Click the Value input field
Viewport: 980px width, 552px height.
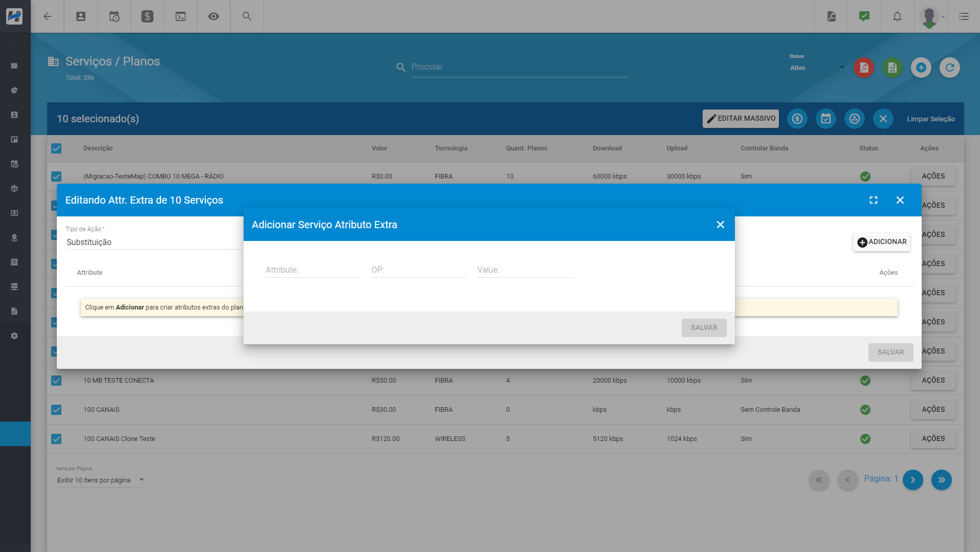point(525,270)
